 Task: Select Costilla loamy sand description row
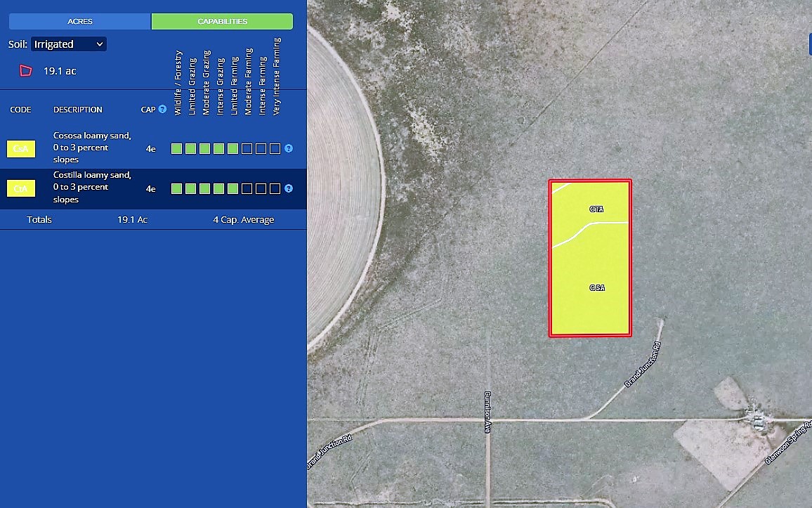92,188
